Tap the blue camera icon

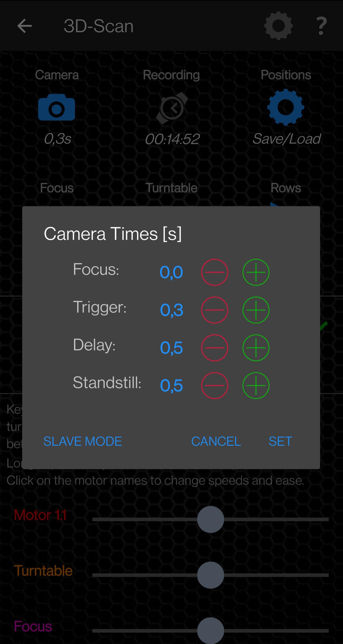tap(57, 107)
